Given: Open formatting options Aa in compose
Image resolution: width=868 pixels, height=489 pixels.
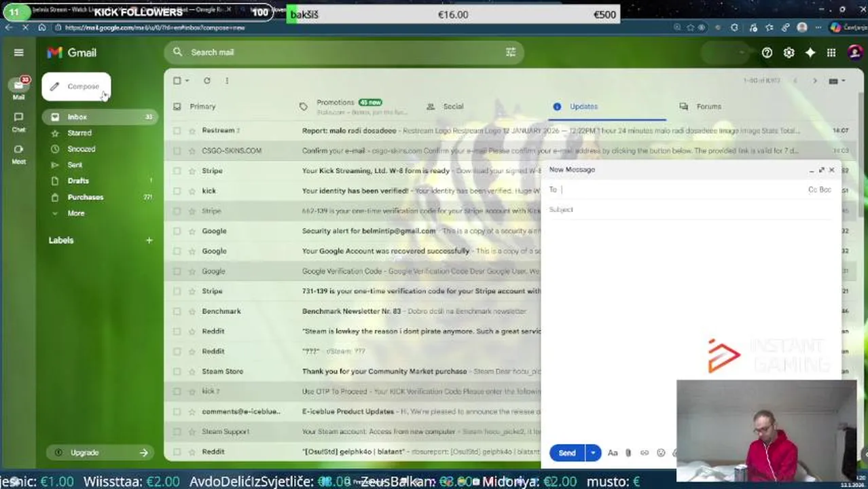Looking at the screenshot, I should tap(613, 452).
